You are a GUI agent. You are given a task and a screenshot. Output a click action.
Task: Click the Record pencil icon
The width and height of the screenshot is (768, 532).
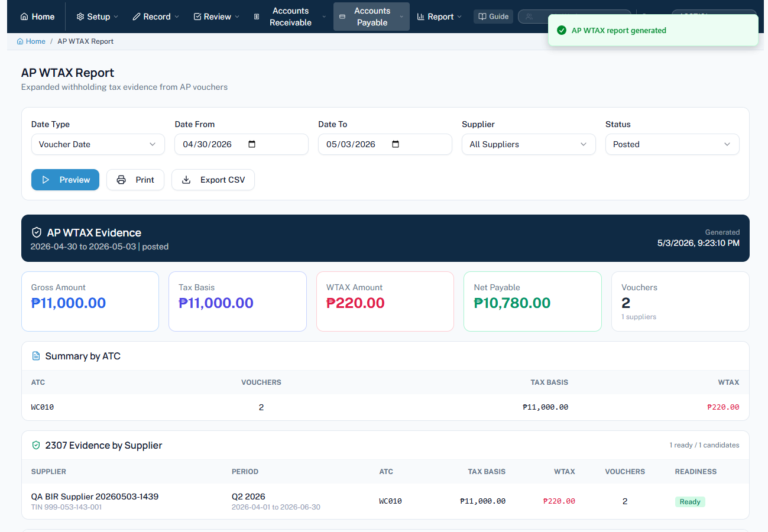pyautogui.click(x=137, y=17)
